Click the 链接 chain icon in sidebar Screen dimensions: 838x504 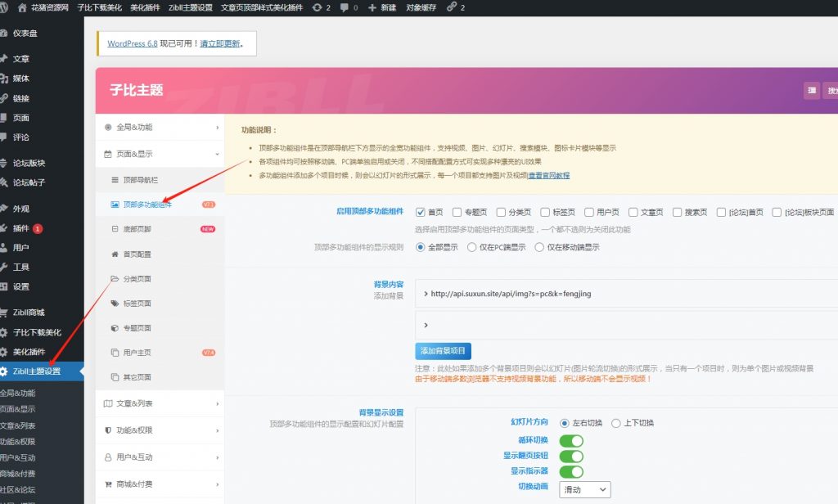tap(4, 98)
